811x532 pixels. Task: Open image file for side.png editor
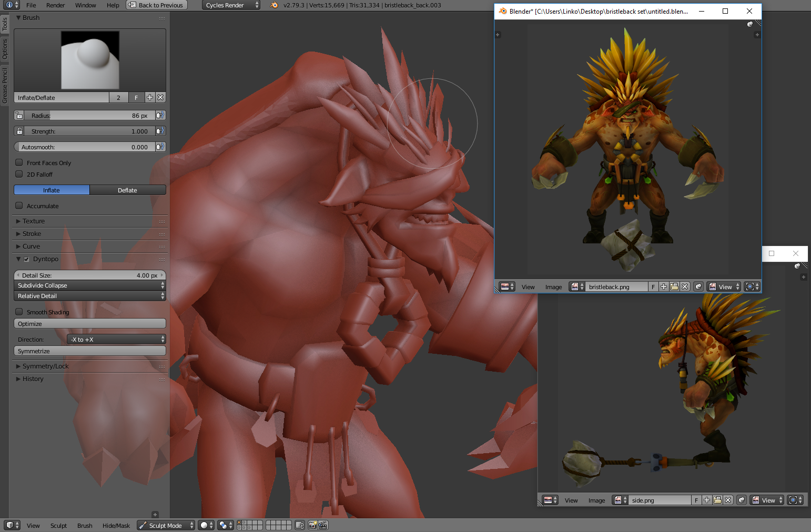coord(717,500)
